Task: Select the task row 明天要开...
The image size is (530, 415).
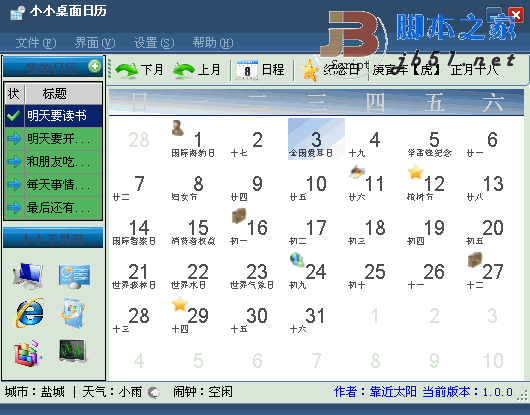Action: [x=53, y=139]
